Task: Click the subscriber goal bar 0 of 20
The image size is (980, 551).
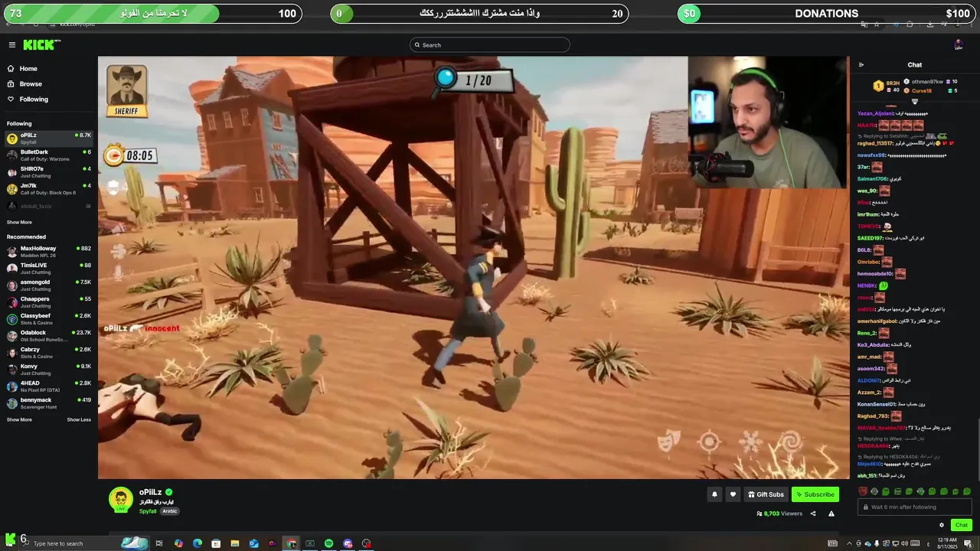Action: [x=480, y=14]
